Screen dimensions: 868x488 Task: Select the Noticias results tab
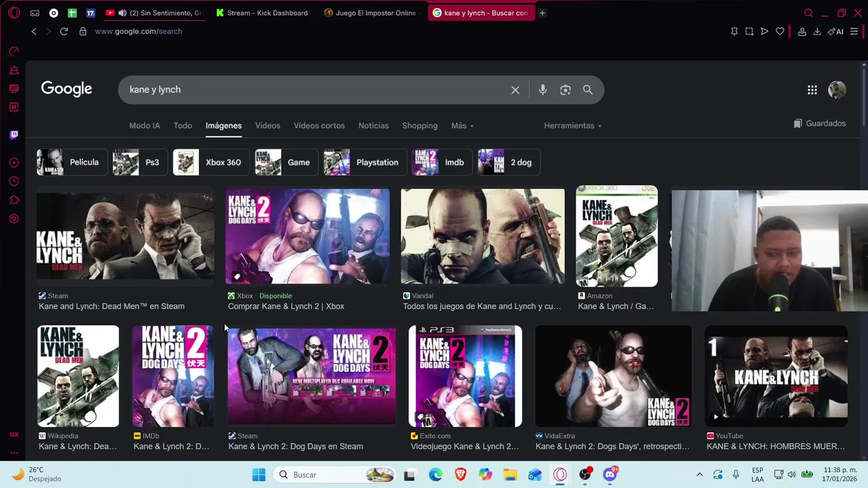(373, 125)
